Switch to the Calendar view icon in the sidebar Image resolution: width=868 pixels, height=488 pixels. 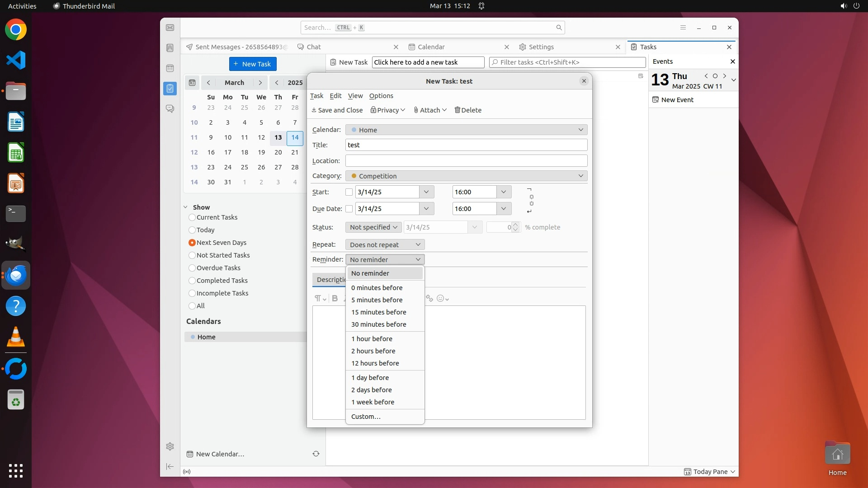tap(170, 68)
